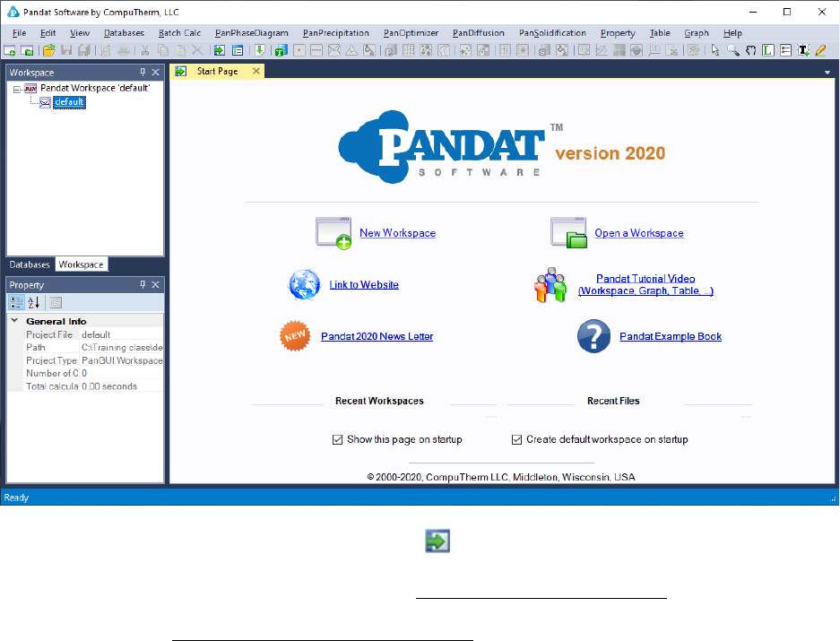This screenshot has height=641, width=840.
Task: Click the Line Calculation toolbar icon
Action: click(316, 50)
